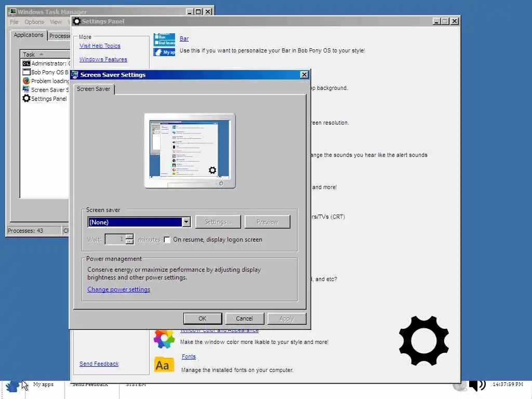Switch to Processes tab in Task Manager
The height and width of the screenshot is (399, 532).
(x=59, y=36)
